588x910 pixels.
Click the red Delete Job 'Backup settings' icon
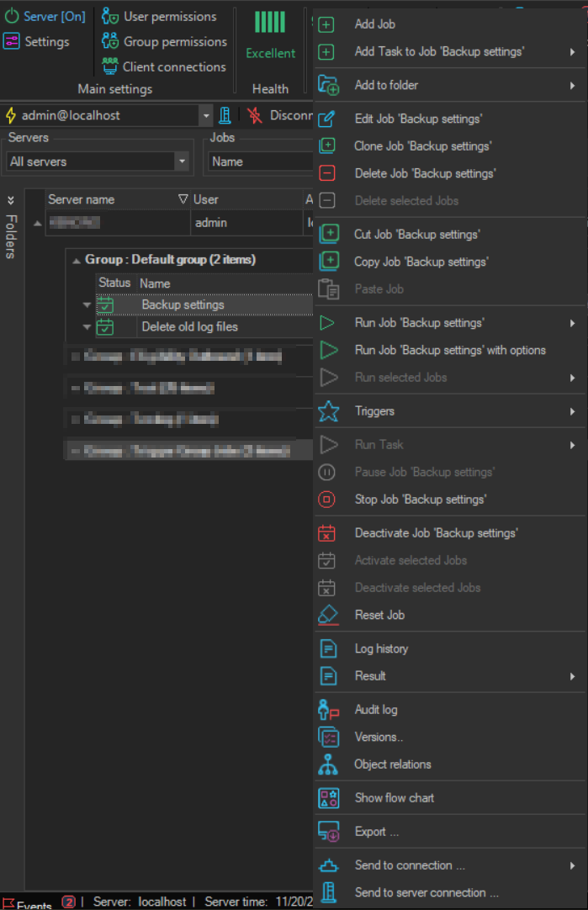click(328, 173)
